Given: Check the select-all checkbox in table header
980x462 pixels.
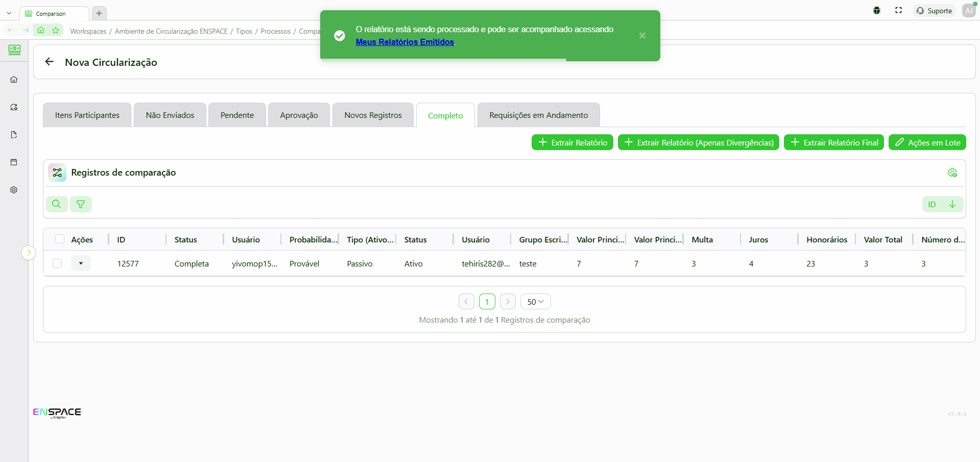Looking at the screenshot, I should 60,239.
